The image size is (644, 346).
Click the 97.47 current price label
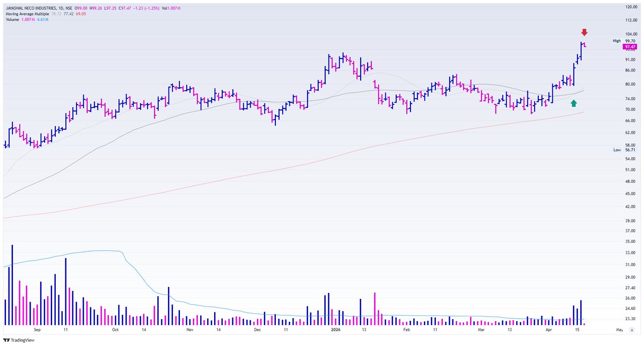coord(630,47)
